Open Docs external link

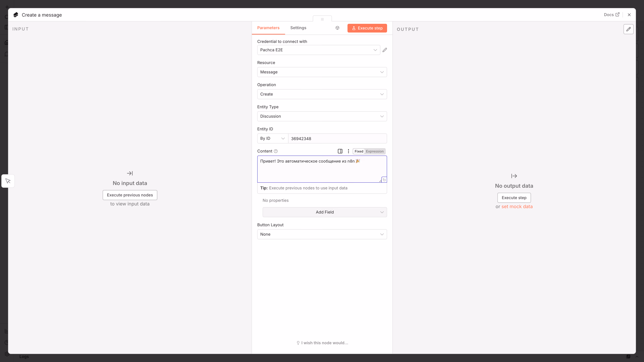pyautogui.click(x=611, y=15)
